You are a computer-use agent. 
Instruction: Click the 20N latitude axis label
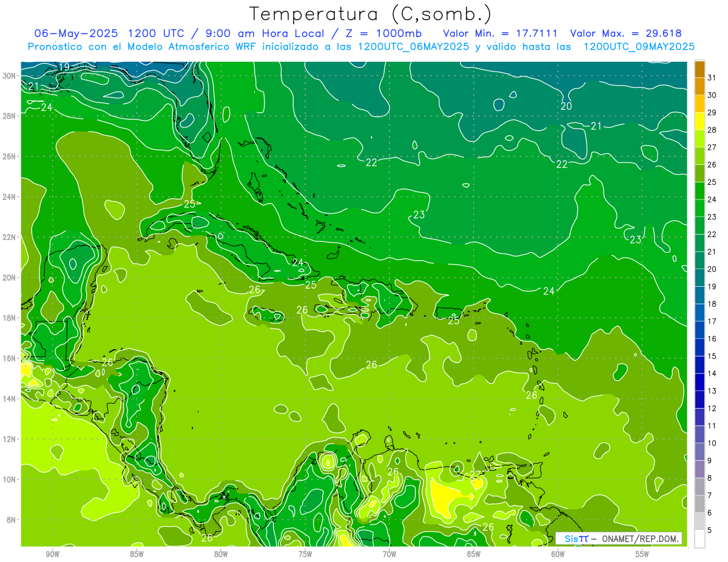[x=9, y=278]
